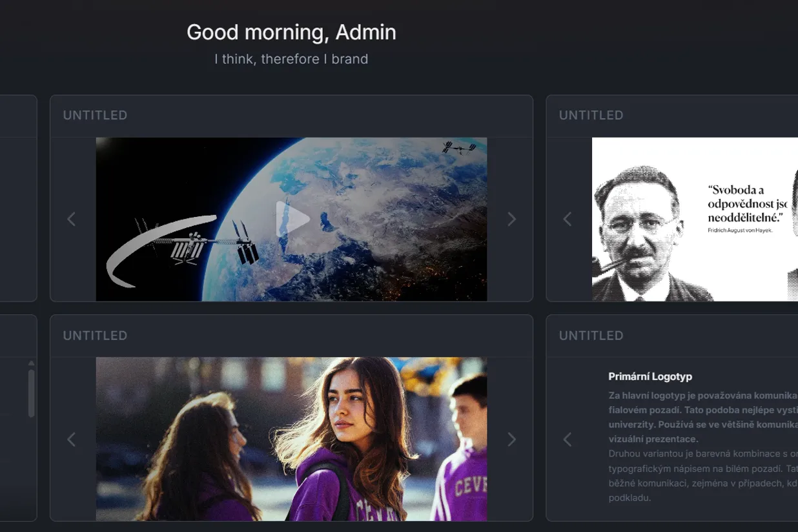Open the students in purple hoodies photo
This screenshot has height=532, width=798.
click(291, 439)
